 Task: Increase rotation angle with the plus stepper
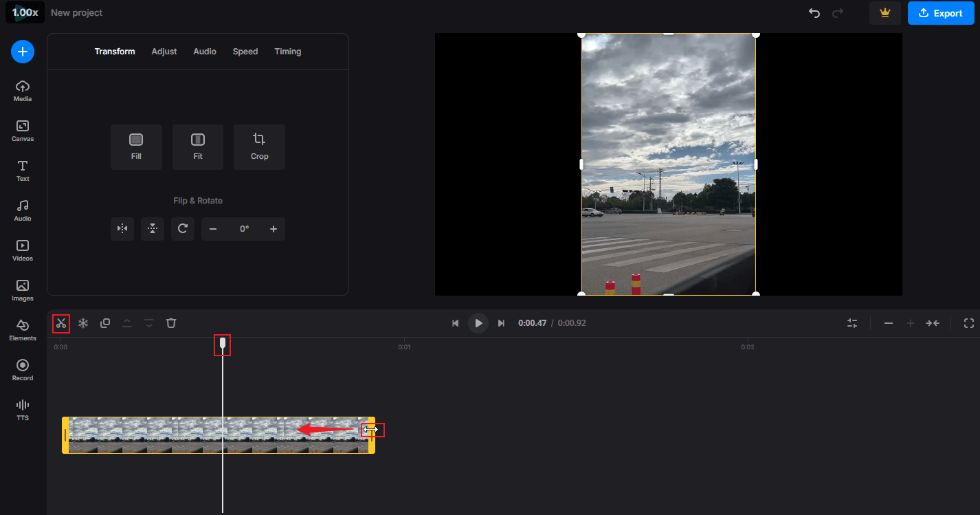click(x=273, y=228)
